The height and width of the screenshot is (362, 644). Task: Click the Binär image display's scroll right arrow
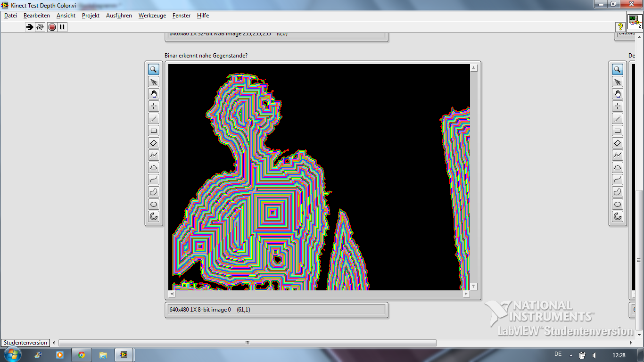click(x=466, y=294)
